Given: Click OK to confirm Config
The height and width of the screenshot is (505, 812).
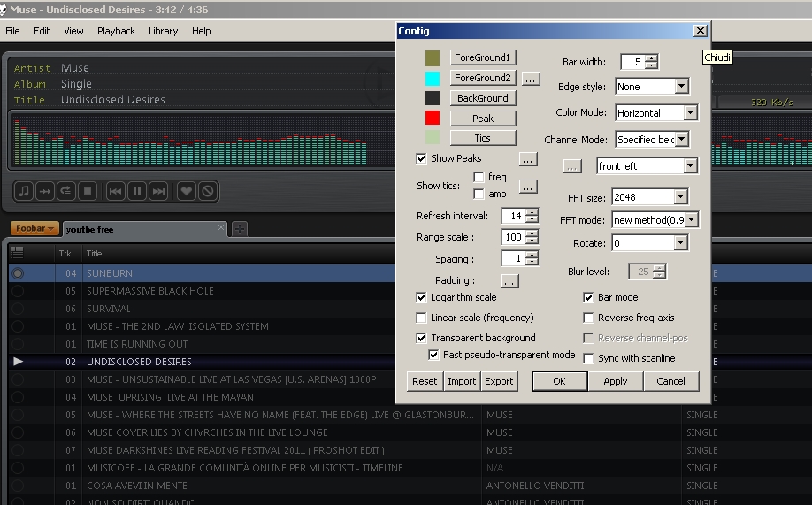Looking at the screenshot, I should coord(559,381).
